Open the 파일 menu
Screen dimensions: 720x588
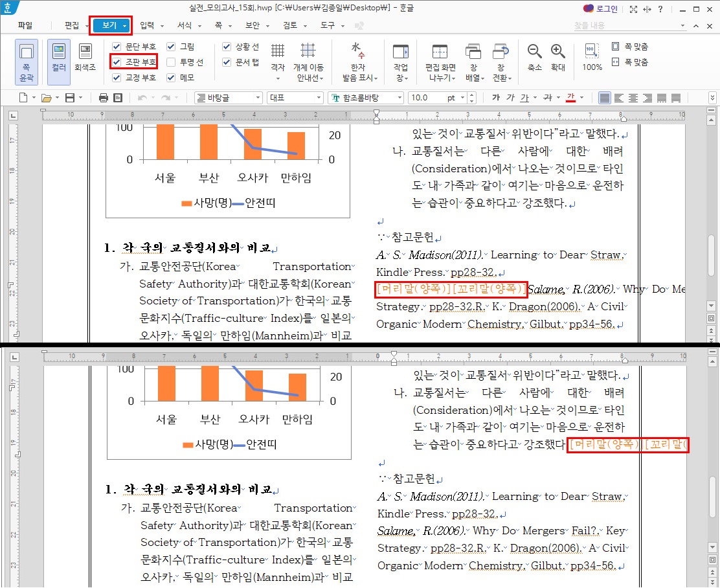25,25
